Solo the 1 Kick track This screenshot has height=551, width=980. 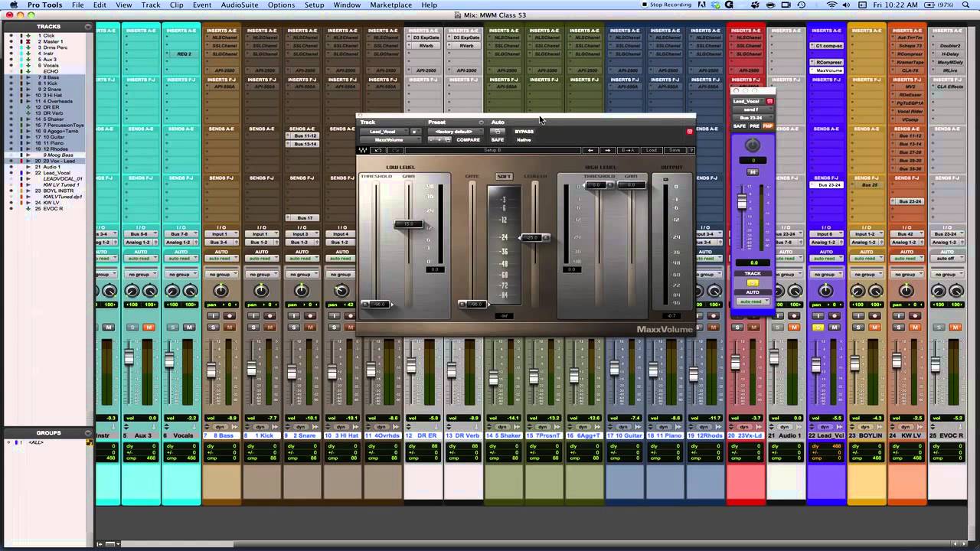tap(252, 328)
